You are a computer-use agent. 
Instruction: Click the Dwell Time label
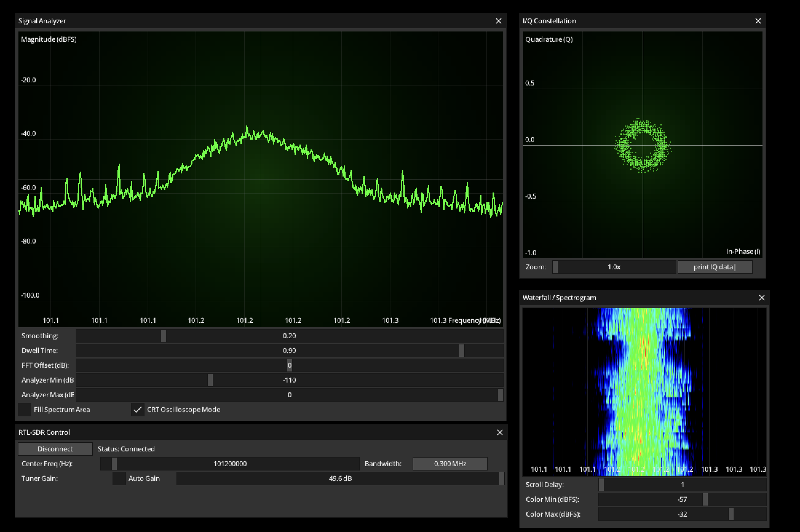[x=40, y=351]
